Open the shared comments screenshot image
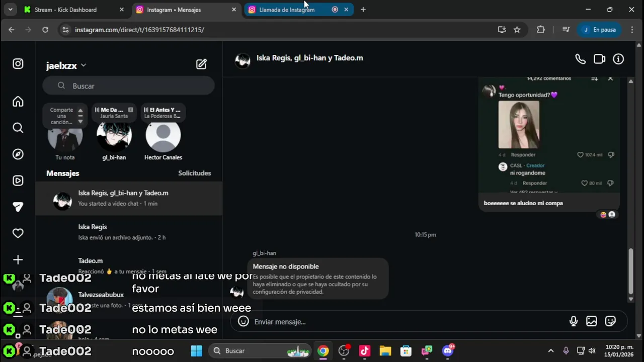This screenshot has width=644, height=362. tap(549, 134)
